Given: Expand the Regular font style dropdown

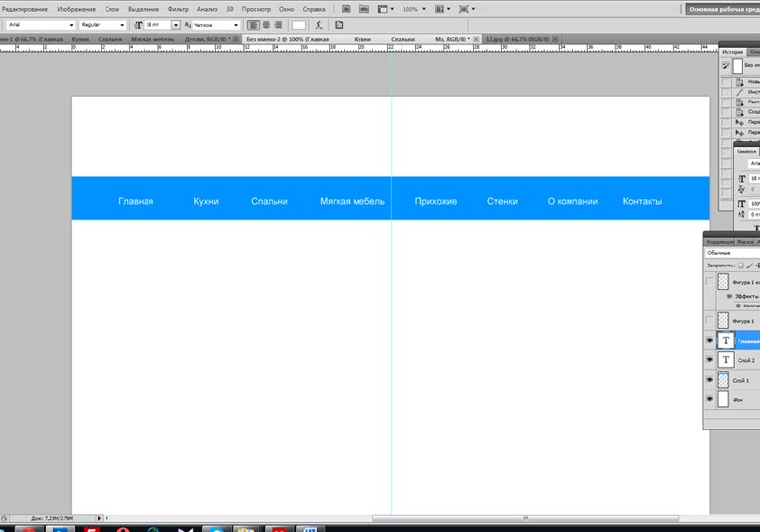Looking at the screenshot, I should tap(103, 25).
